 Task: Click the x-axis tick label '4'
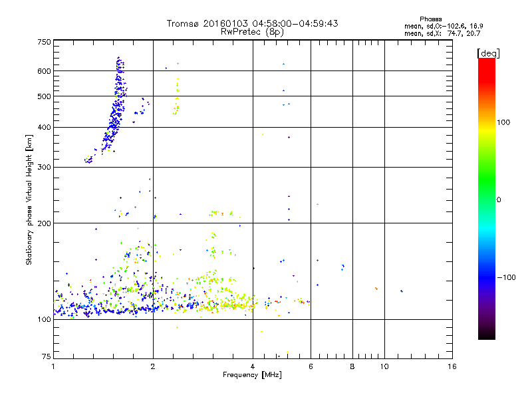(253, 366)
